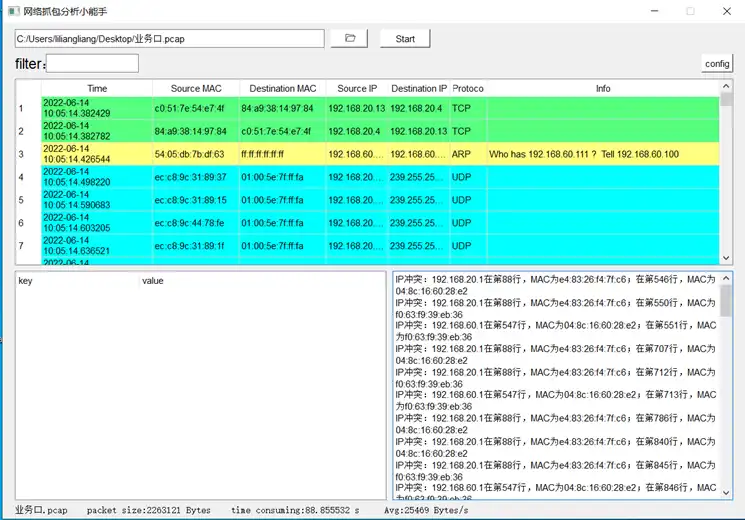
Task: Click the Destination MAC column header
Action: (x=282, y=88)
